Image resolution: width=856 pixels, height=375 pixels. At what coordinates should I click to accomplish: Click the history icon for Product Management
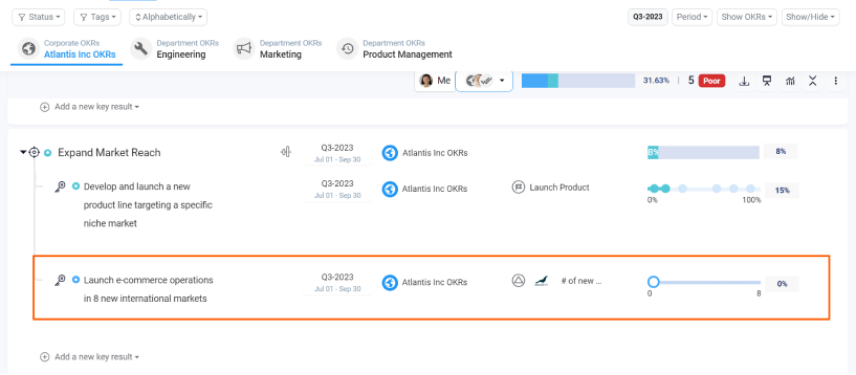point(347,49)
